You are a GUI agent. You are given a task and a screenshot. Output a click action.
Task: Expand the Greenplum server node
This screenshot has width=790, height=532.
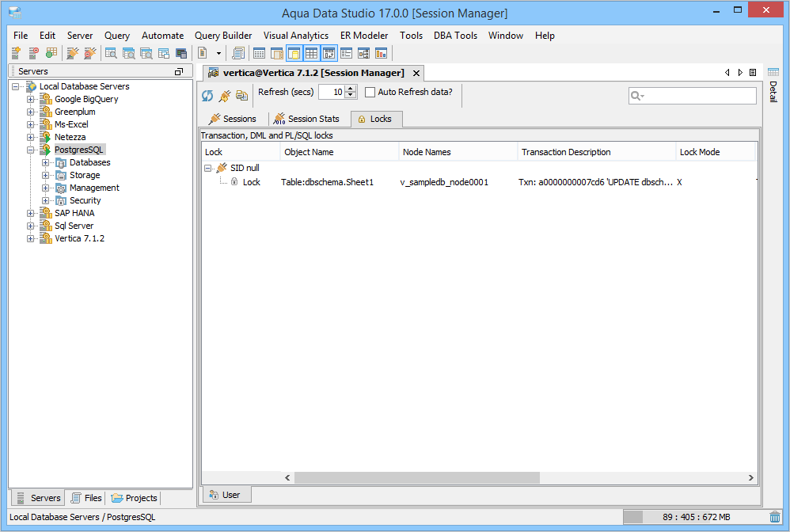click(x=31, y=112)
